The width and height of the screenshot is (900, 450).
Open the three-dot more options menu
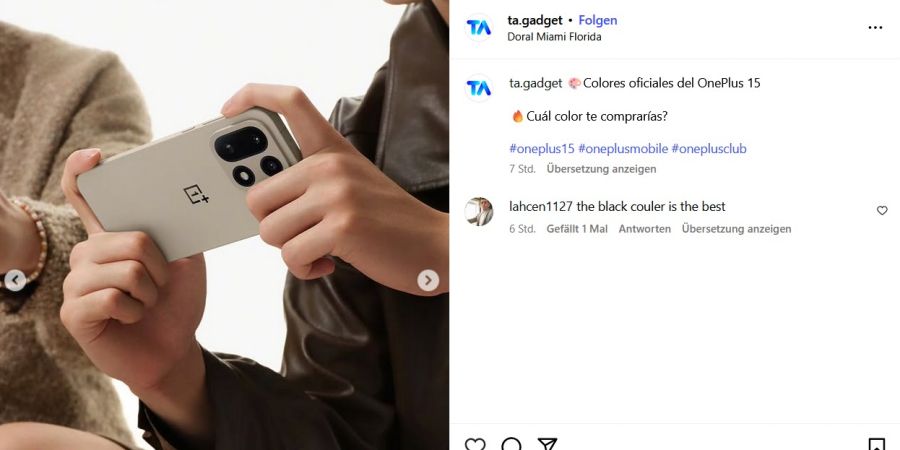(875, 28)
